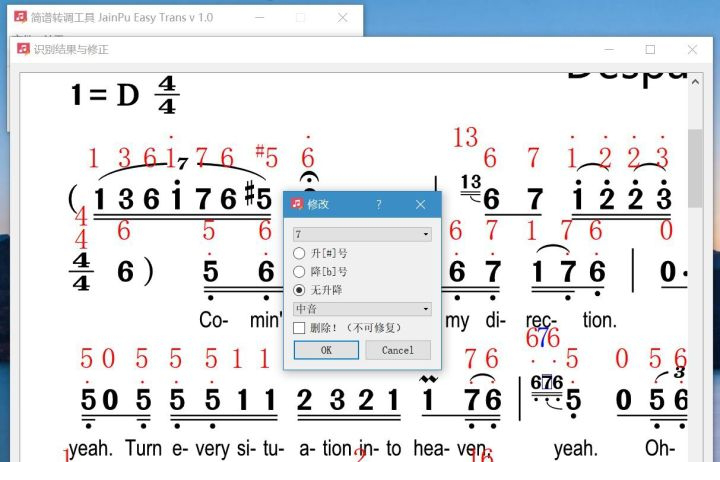
Task: Click the JainPu Easy Trans window icon
Action: 20,17
